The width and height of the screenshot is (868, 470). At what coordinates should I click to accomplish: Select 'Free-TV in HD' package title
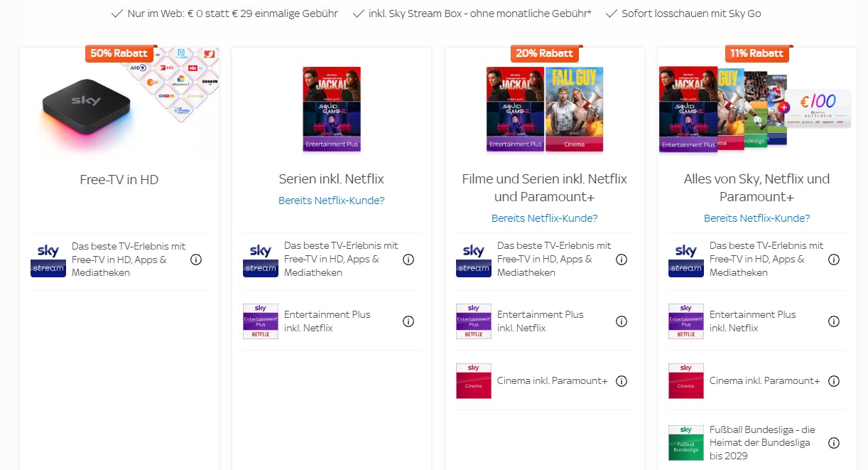point(119,180)
